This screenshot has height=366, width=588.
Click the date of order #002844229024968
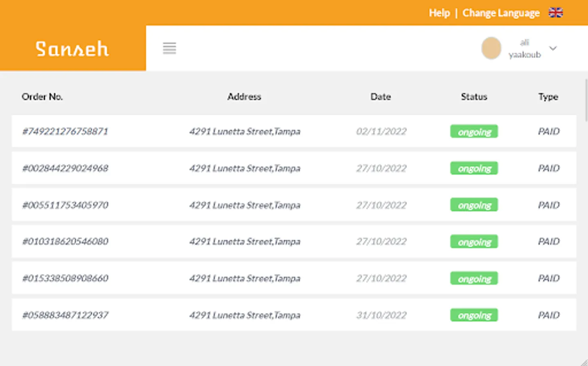381,168
